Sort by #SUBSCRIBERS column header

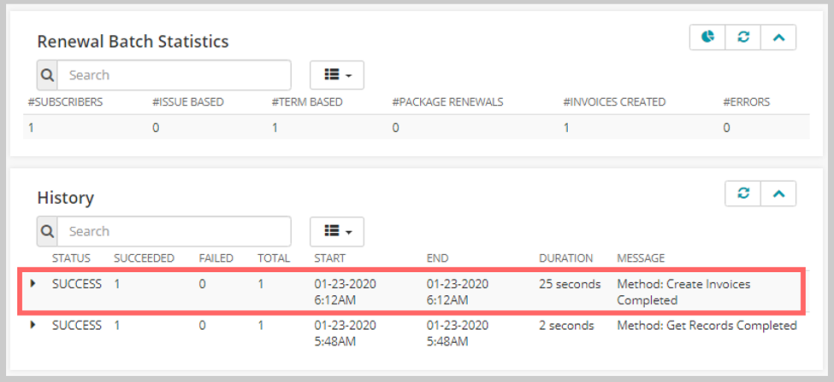click(x=65, y=102)
